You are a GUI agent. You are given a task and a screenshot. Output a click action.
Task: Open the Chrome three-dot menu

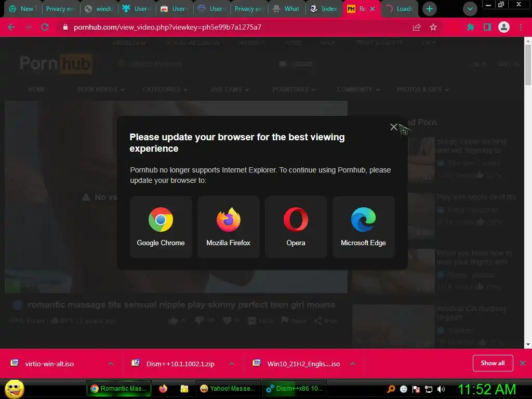521,27
